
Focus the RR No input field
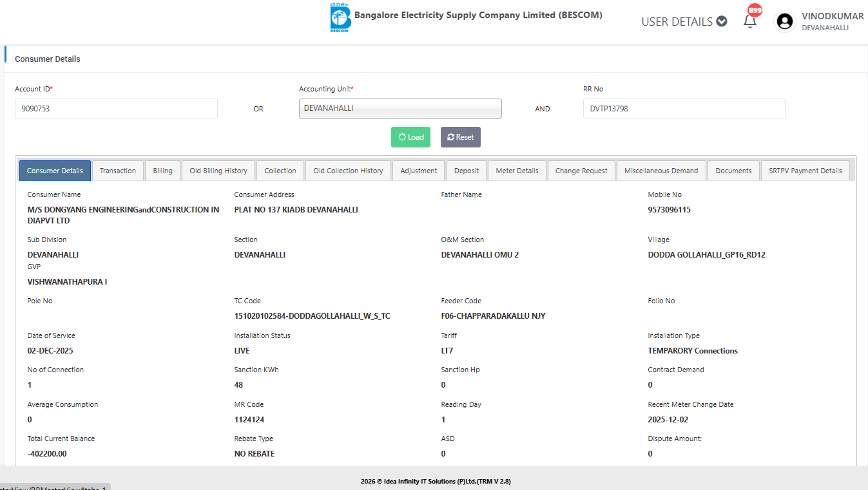click(x=684, y=109)
